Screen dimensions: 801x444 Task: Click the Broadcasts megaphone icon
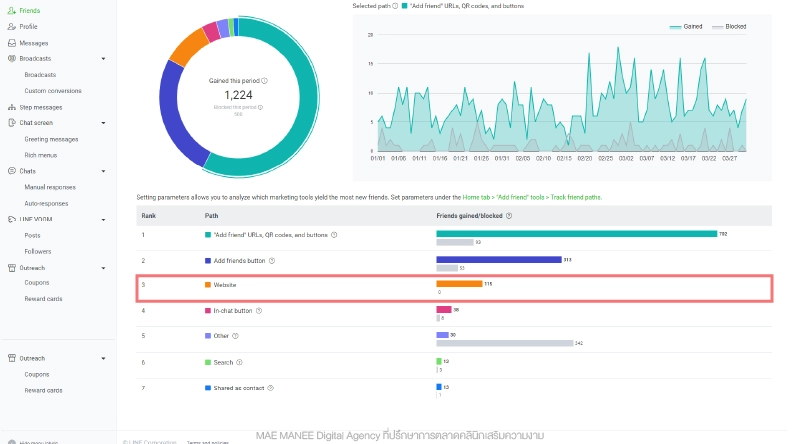12,58
